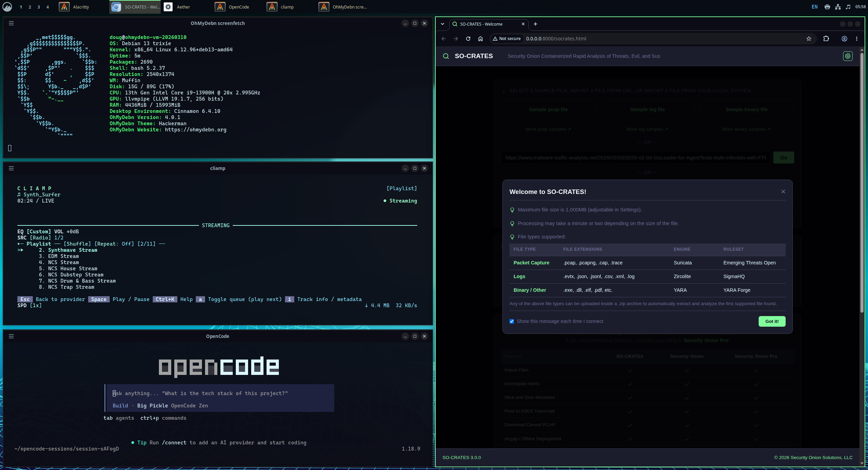Screen dimensions: 868x470
Task: Select the SO-CRATES - Welcome browser tab
Action: [489, 24]
